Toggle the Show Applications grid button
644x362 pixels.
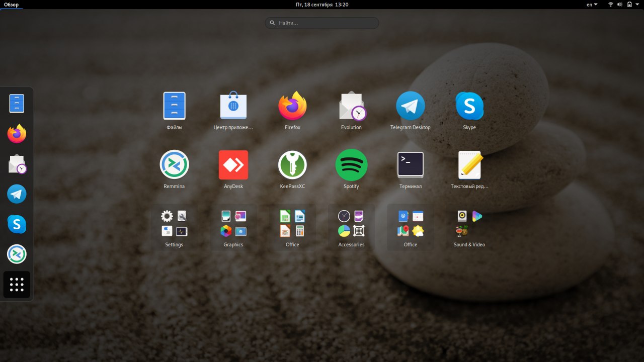[17, 285]
